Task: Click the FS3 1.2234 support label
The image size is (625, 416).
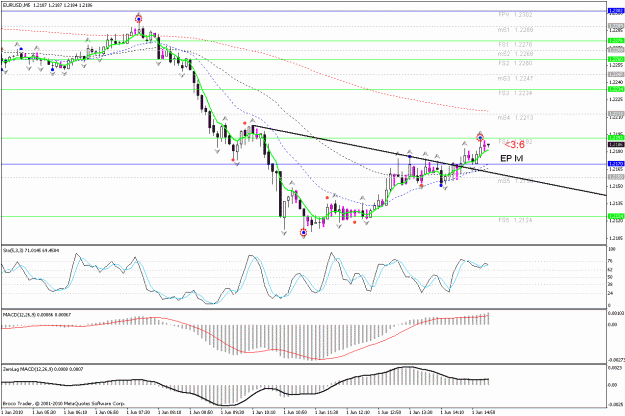Action: tap(515, 93)
